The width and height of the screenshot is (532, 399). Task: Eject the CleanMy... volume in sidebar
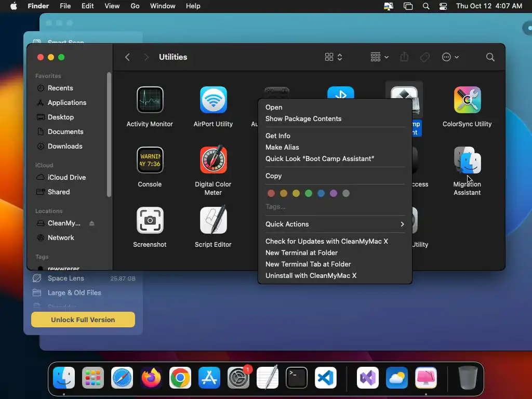coord(91,223)
